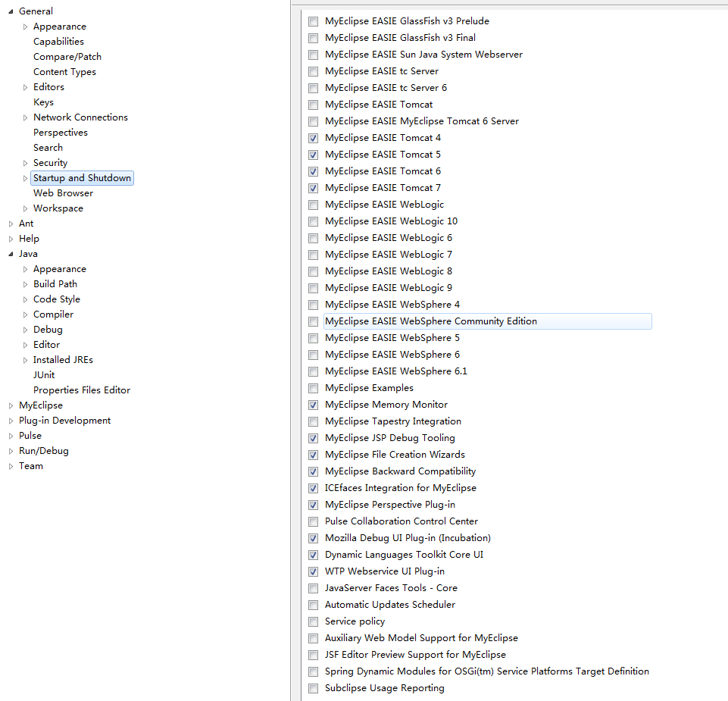The height and width of the screenshot is (701, 728).
Task: Expand Startup and Shutdown arrow
Action: coord(25,178)
